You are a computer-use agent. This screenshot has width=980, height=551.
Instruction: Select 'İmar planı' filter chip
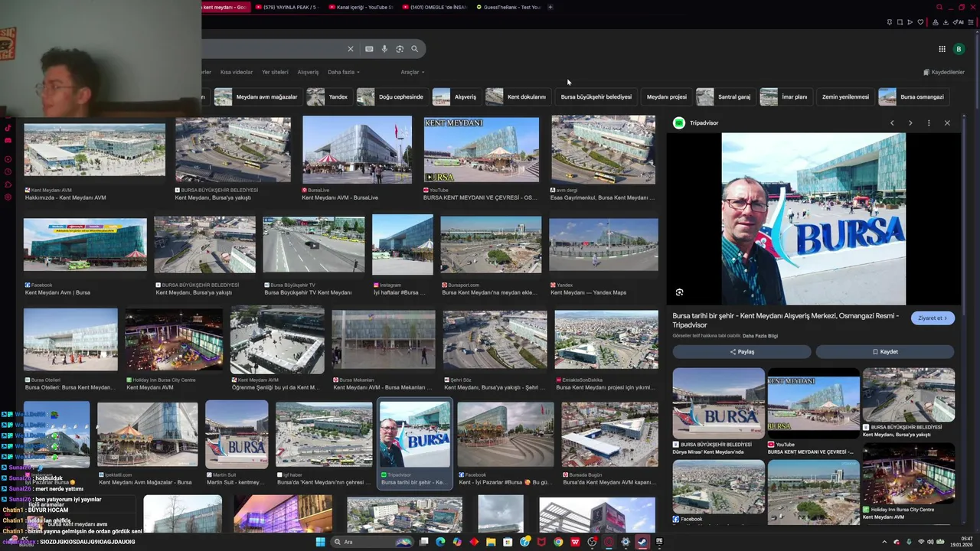[785, 97]
